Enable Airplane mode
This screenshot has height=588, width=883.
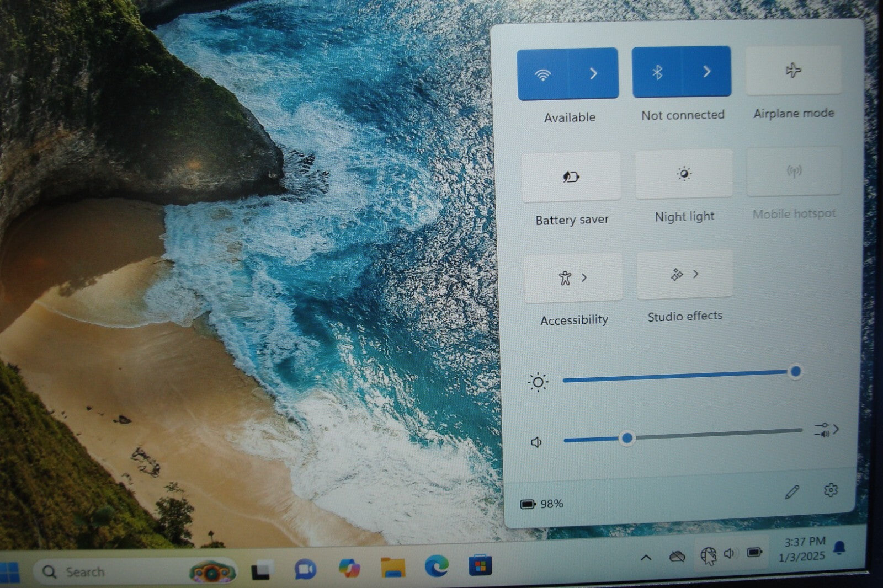(793, 71)
